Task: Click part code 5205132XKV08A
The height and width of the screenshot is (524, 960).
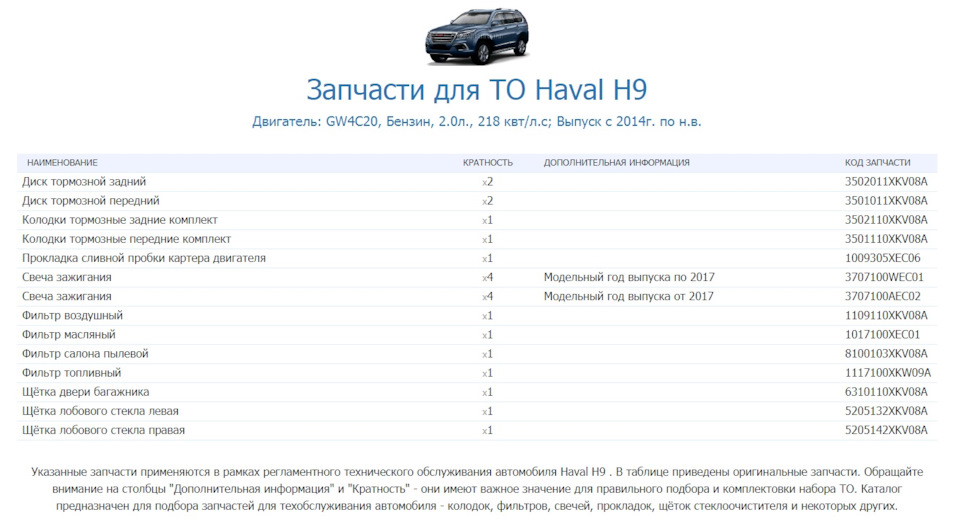Action: (886, 411)
